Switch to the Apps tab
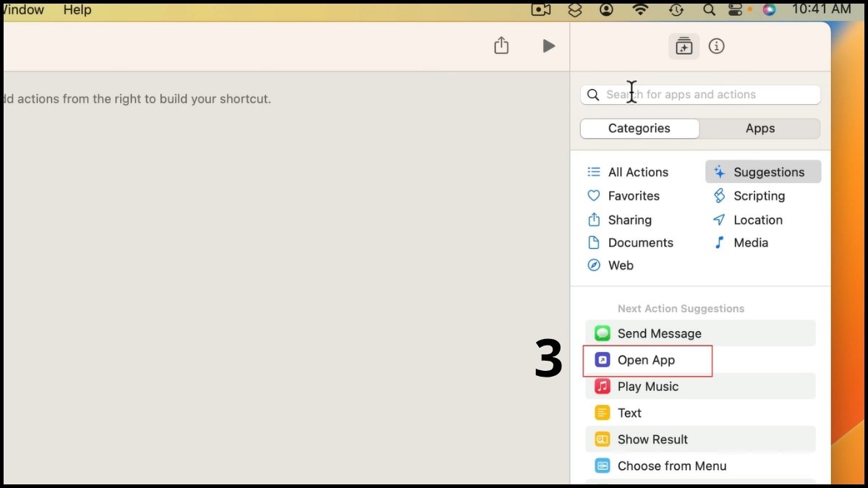 pos(760,129)
